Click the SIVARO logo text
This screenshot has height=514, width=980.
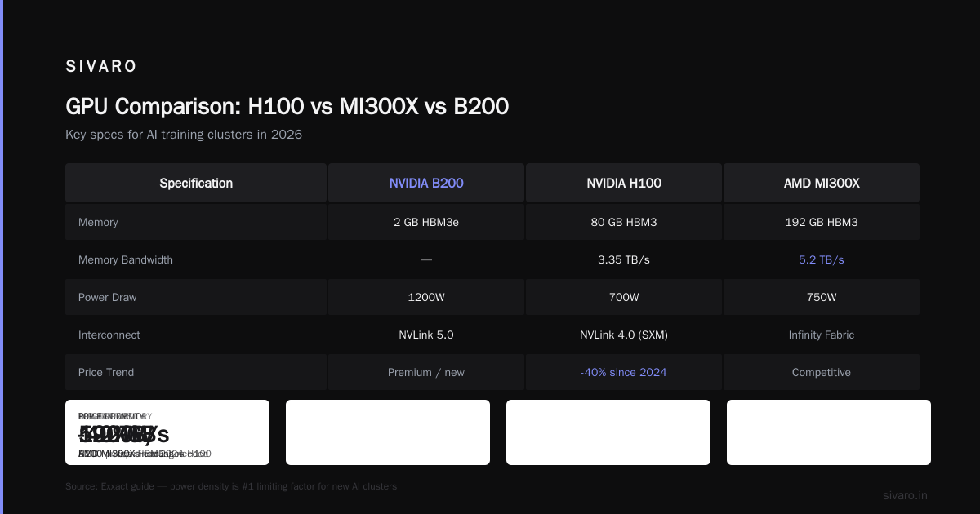click(x=101, y=67)
